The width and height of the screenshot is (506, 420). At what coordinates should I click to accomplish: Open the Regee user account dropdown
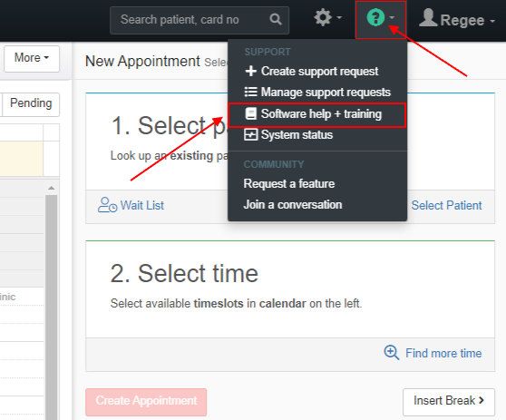pyautogui.click(x=457, y=19)
